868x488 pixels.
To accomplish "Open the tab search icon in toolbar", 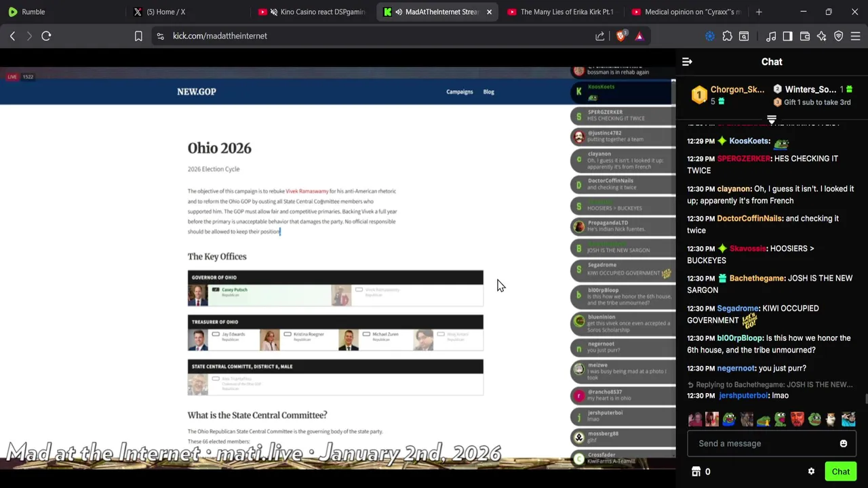I will [x=744, y=36].
